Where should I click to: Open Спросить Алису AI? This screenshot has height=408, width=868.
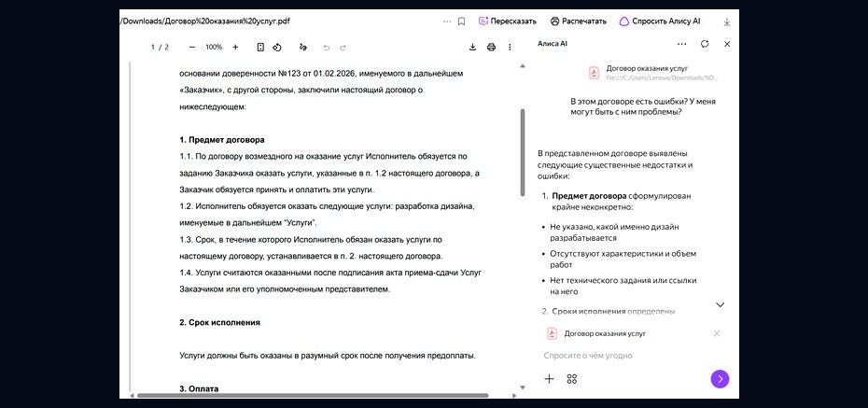[659, 21]
